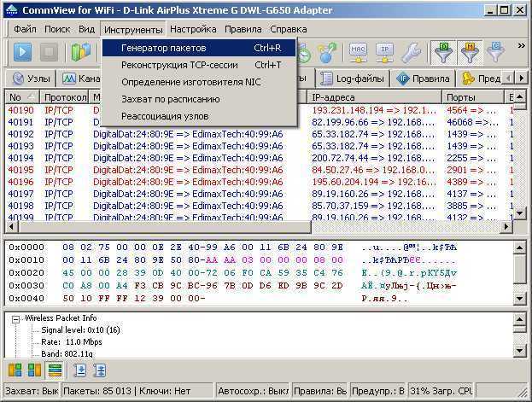
Task: Open settings via the wrench icon
Action: pos(412,53)
